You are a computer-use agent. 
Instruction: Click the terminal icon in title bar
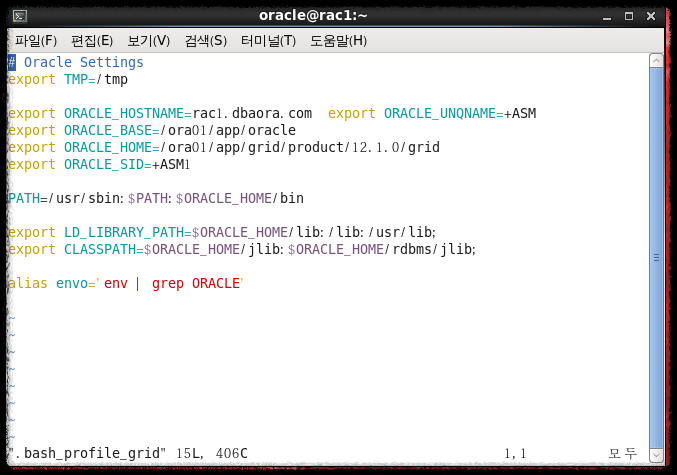pyautogui.click(x=20, y=16)
